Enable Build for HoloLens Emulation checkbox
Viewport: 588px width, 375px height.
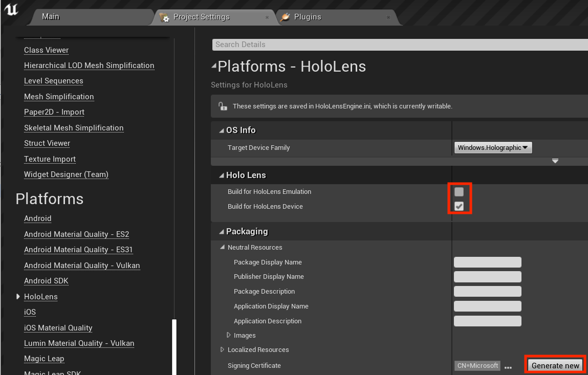(459, 192)
